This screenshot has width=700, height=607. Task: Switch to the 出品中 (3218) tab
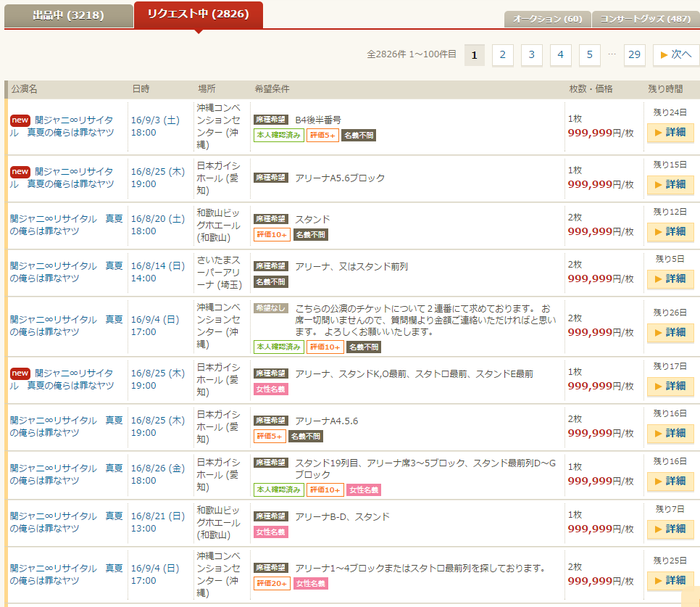pyautogui.click(x=68, y=16)
